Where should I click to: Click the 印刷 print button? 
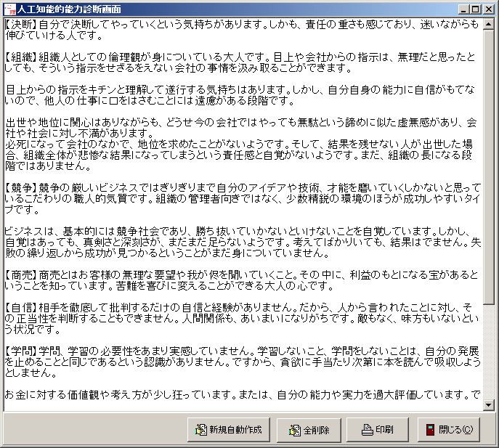(378, 430)
